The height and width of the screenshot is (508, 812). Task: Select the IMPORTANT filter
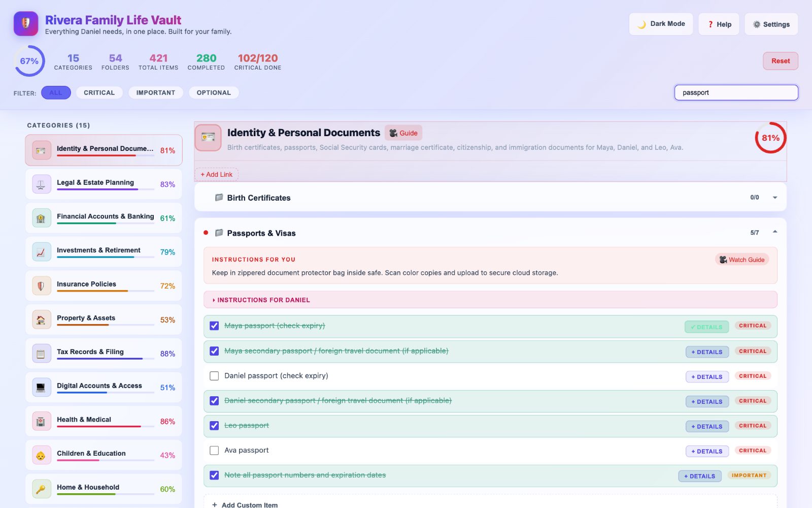(x=155, y=92)
